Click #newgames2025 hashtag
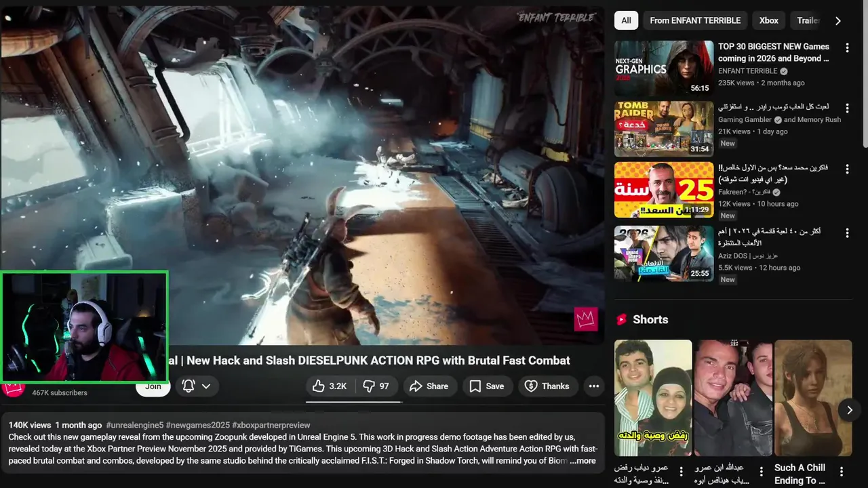The image size is (868, 488). coord(197,425)
